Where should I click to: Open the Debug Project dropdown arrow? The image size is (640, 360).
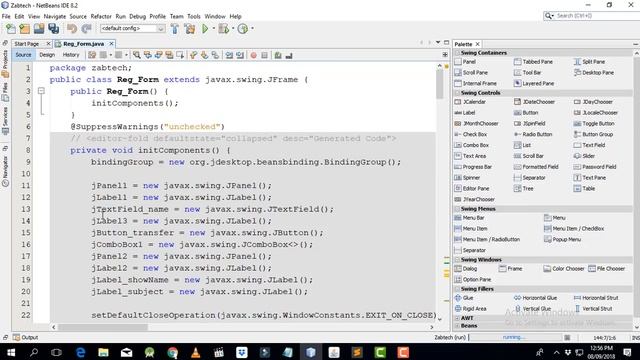[233, 29]
